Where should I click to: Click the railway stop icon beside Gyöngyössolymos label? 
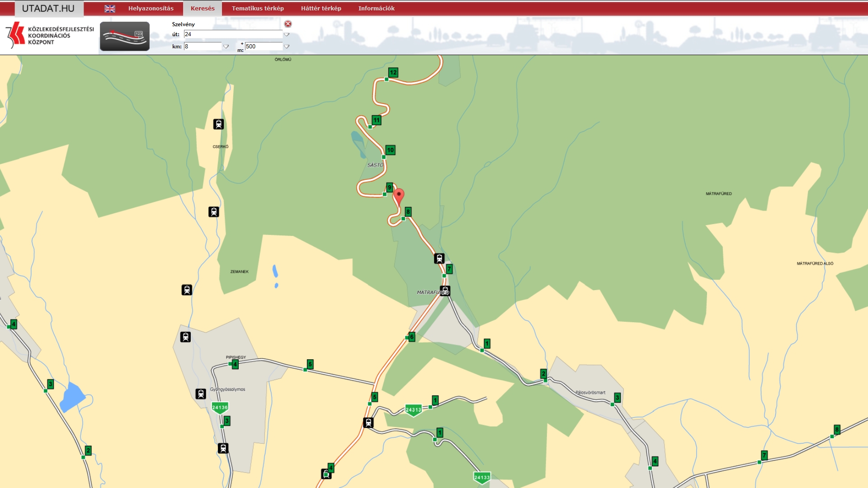pos(201,394)
